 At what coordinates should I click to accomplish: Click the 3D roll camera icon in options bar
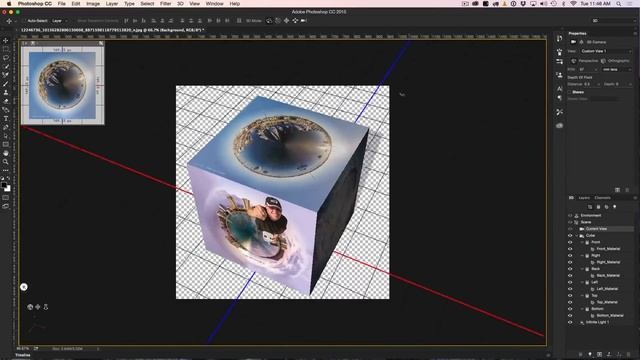tap(278, 20)
